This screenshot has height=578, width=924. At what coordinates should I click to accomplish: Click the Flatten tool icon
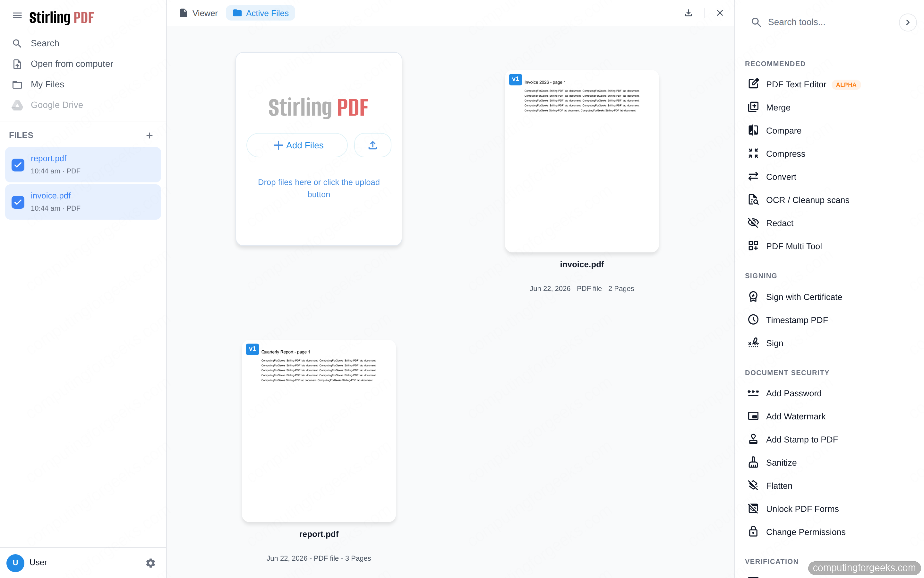pyautogui.click(x=753, y=486)
